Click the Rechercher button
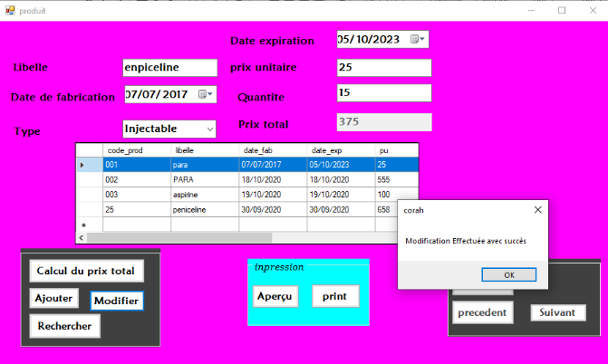This screenshot has height=364, width=608. pos(64,326)
